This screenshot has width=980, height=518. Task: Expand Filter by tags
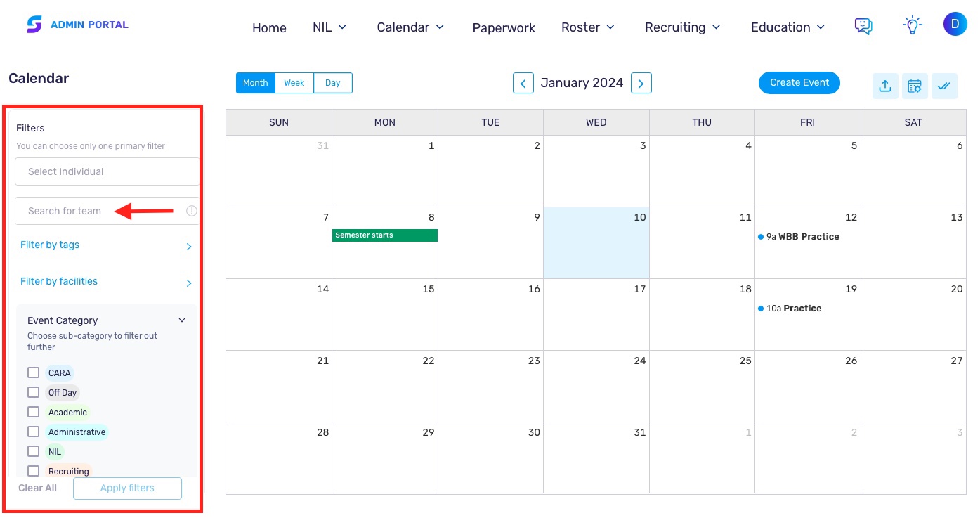[x=106, y=245]
